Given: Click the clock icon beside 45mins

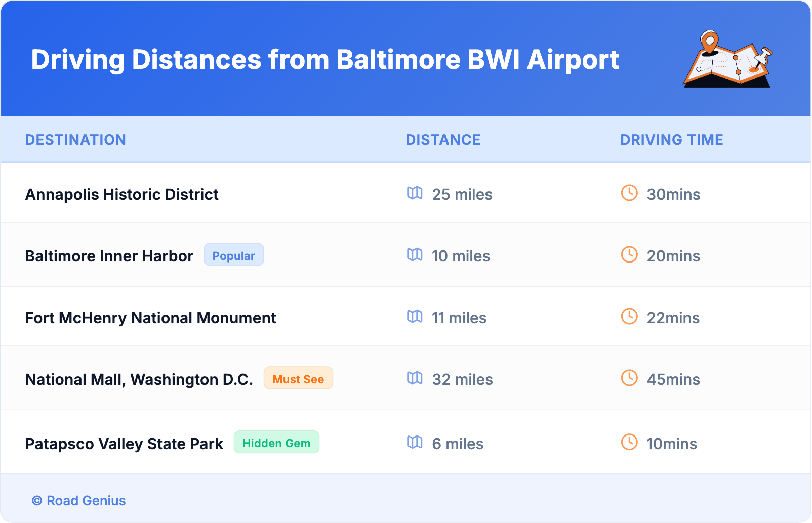Looking at the screenshot, I should pyautogui.click(x=629, y=378).
